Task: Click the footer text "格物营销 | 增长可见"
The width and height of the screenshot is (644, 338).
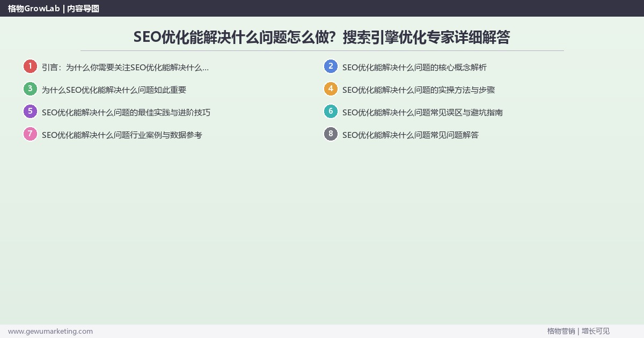Action: tap(579, 332)
